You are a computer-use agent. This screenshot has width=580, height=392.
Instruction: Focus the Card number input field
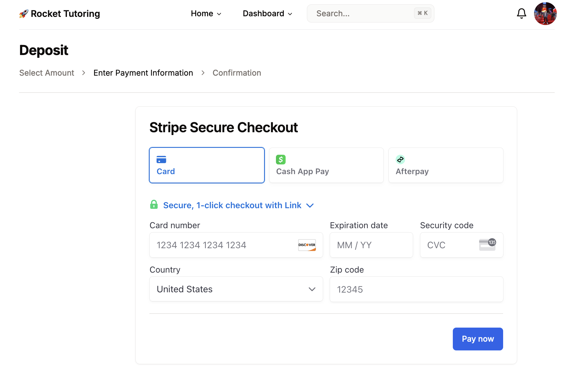[219, 245]
